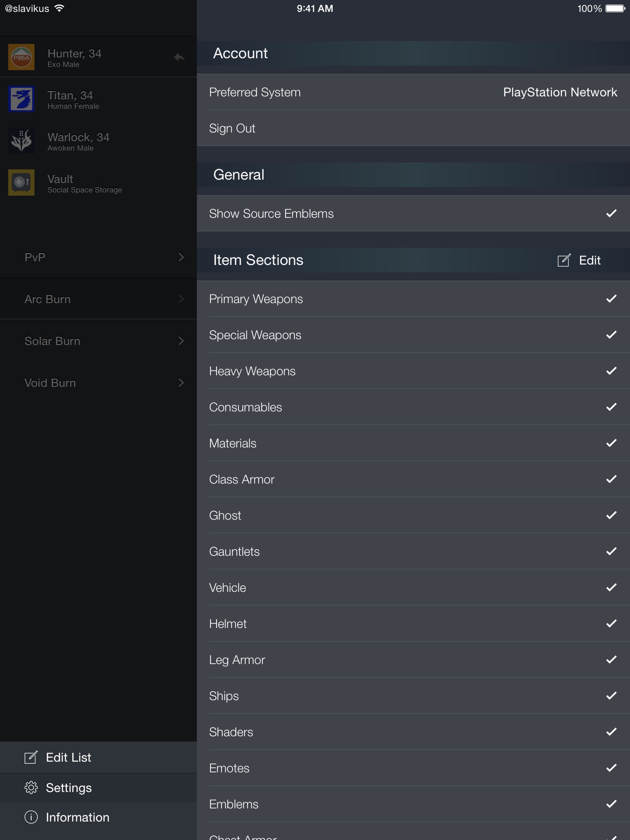Tap the Information circle icon
The image size is (630, 840).
31,817
